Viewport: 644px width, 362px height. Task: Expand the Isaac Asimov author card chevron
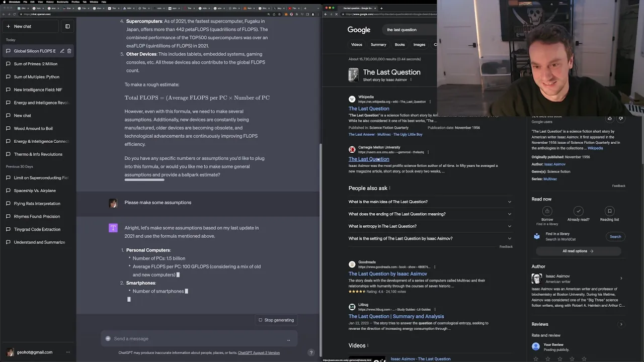pyautogui.click(x=621, y=278)
